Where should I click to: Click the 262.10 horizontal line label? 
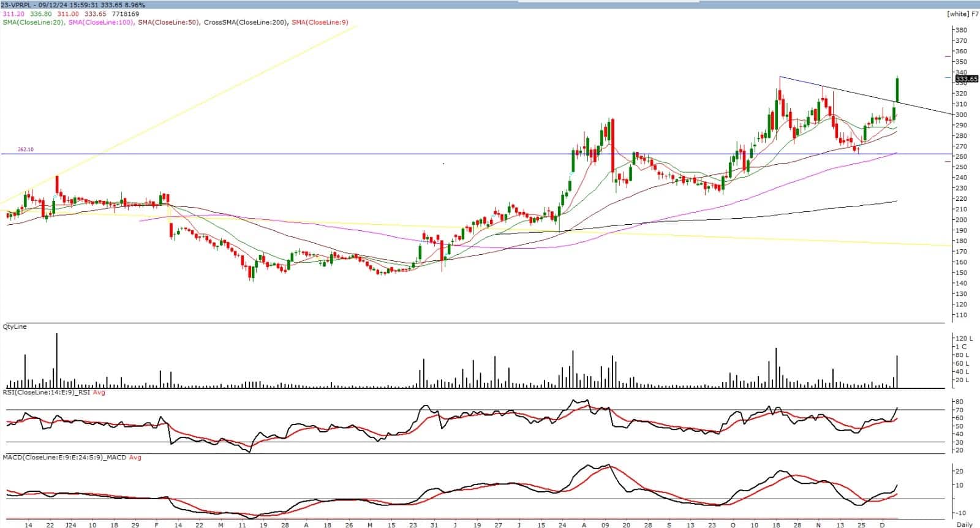tap(25, 149)
